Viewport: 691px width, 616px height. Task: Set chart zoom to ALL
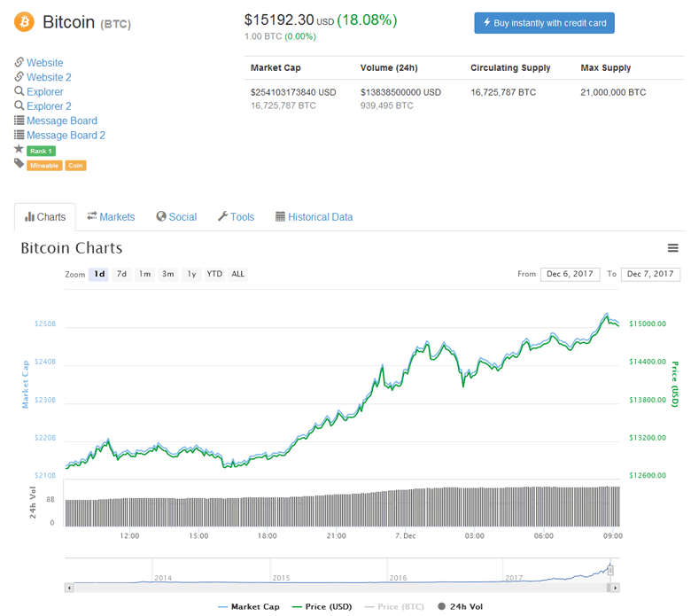pos(237,274)
